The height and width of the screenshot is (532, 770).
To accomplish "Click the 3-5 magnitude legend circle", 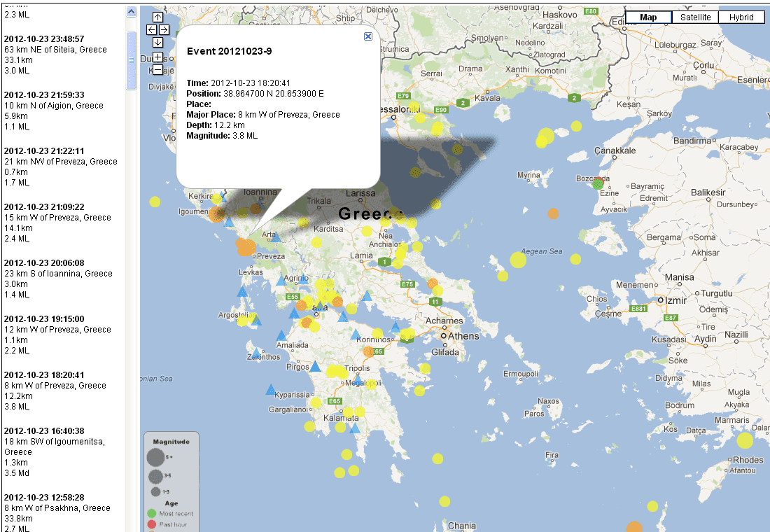I will click(x=155, y=476).
